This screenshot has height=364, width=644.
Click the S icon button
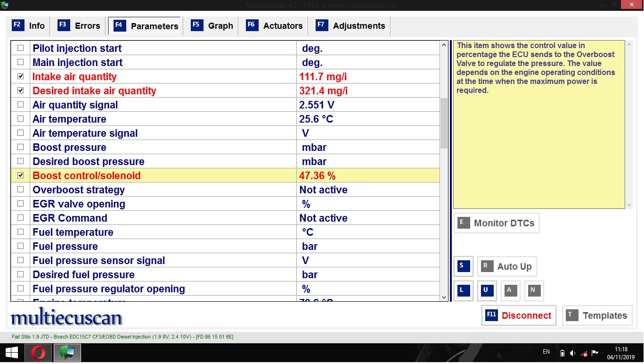[463, 266]
